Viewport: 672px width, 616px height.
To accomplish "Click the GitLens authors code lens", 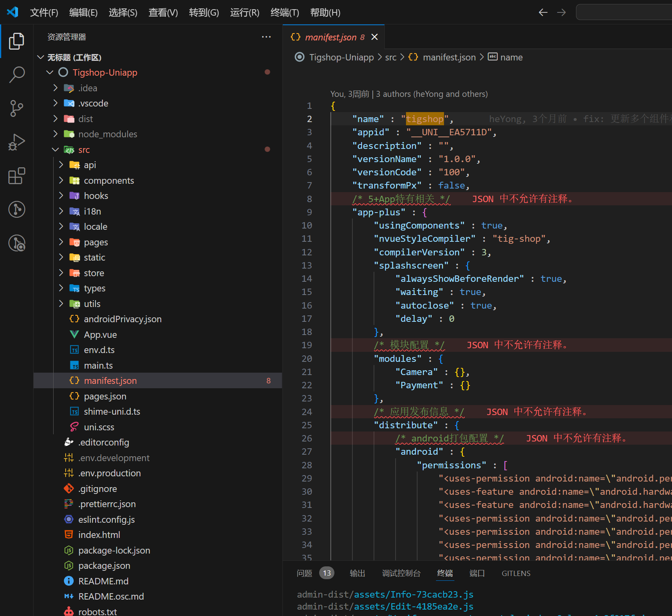I will [409, 94].
